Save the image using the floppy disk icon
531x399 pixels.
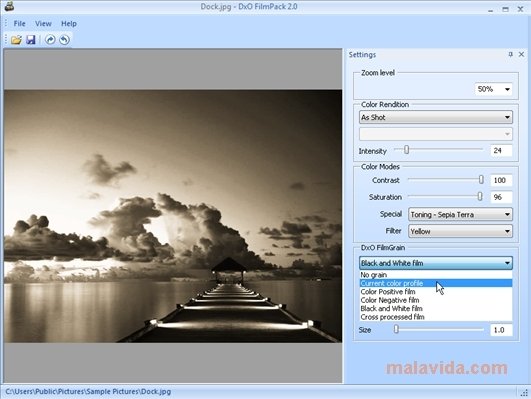point(31,40)
